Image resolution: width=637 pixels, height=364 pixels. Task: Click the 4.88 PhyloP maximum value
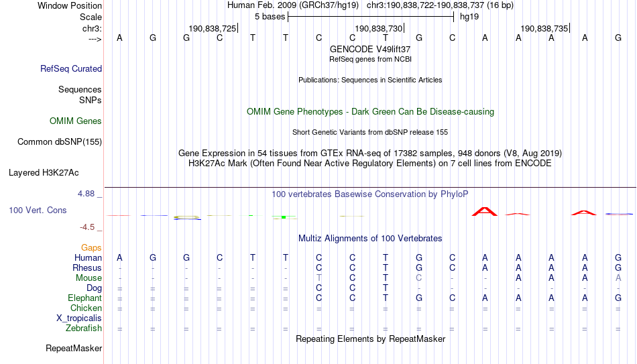pyautogui.click(x=86, y=194)
